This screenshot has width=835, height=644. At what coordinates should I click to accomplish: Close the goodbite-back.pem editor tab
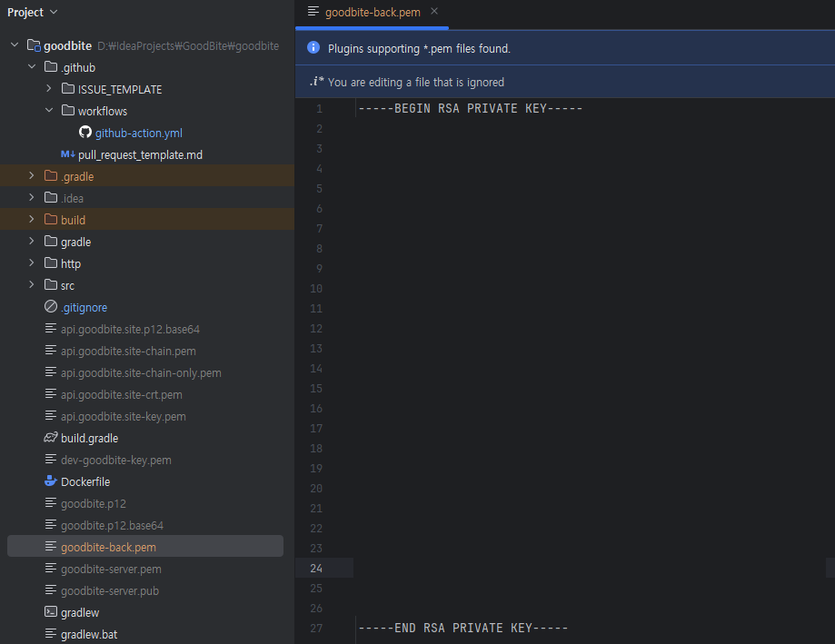tap(434, 11)
